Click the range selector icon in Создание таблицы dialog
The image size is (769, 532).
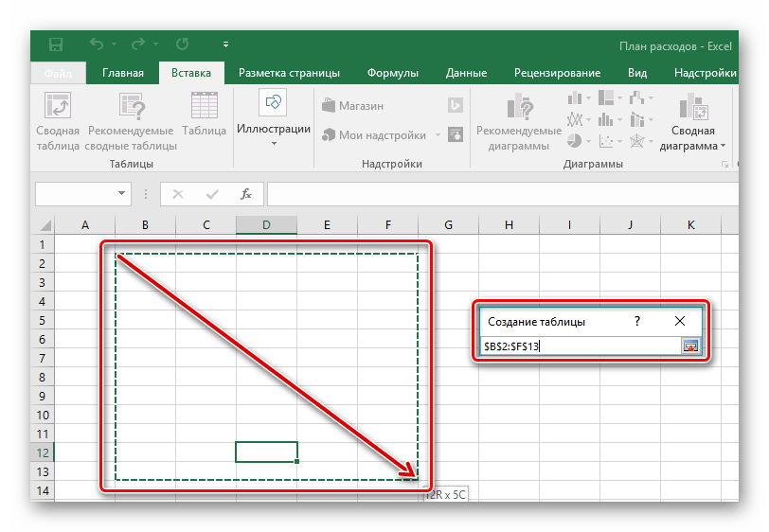690,346
